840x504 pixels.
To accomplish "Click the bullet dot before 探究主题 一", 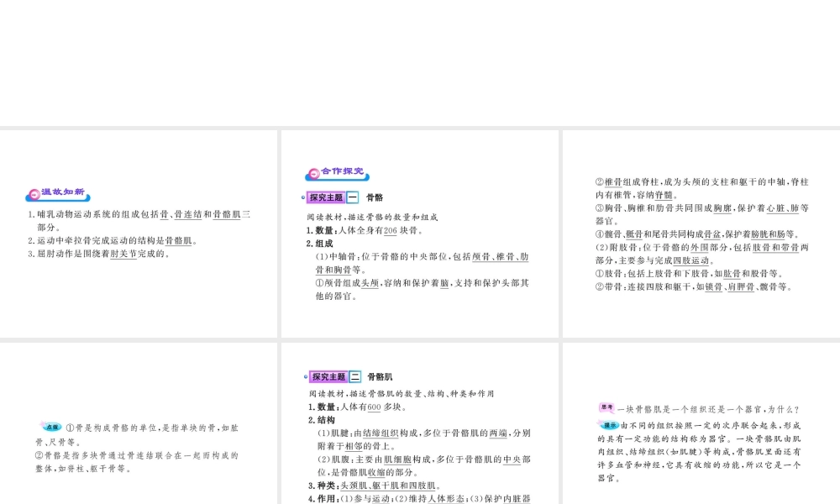I will [303, 198].
